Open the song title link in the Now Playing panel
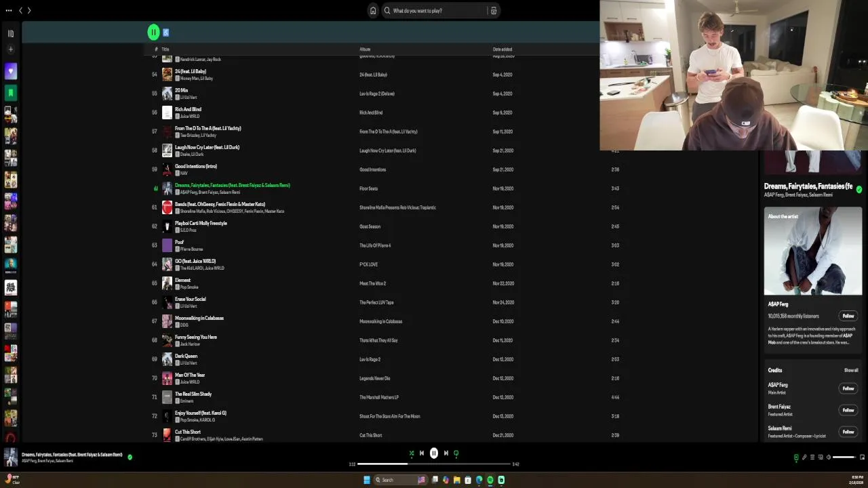 click(808, 186)
